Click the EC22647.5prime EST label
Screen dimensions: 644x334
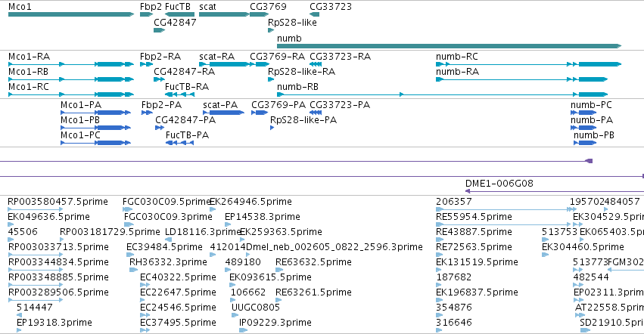(x=179, y=292)
